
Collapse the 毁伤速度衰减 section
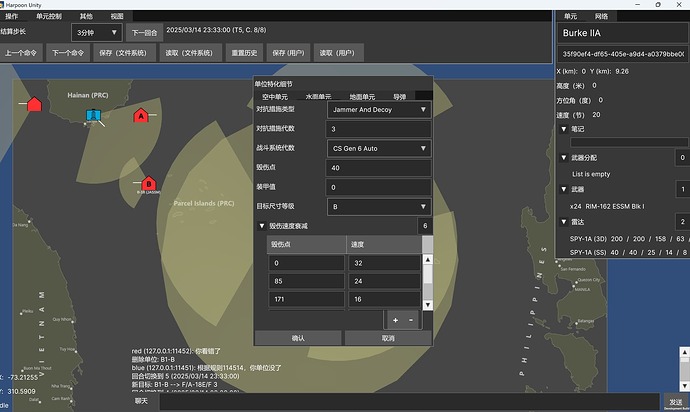point(262,226)
